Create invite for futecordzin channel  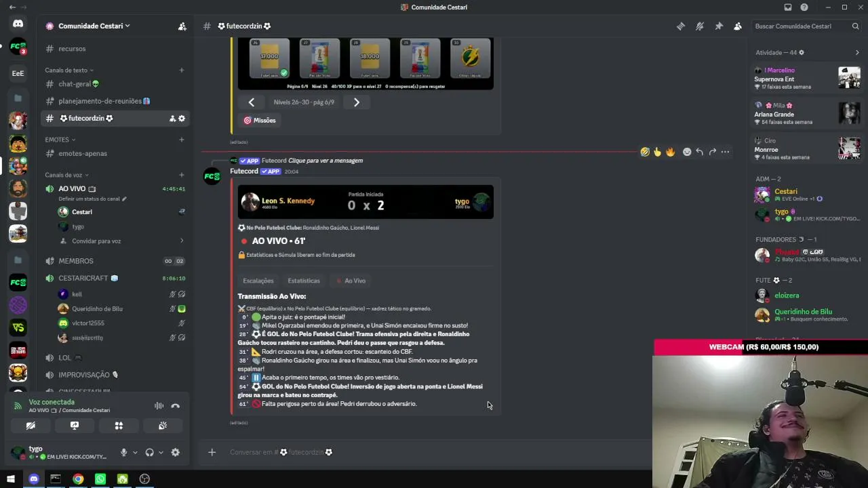(x=172, y=119)
